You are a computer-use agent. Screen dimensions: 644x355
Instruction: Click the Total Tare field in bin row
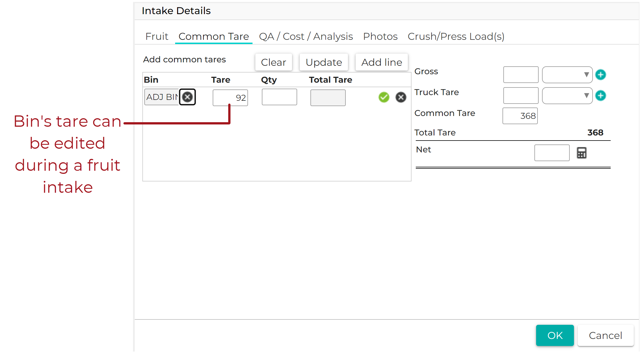click(328, 98)
